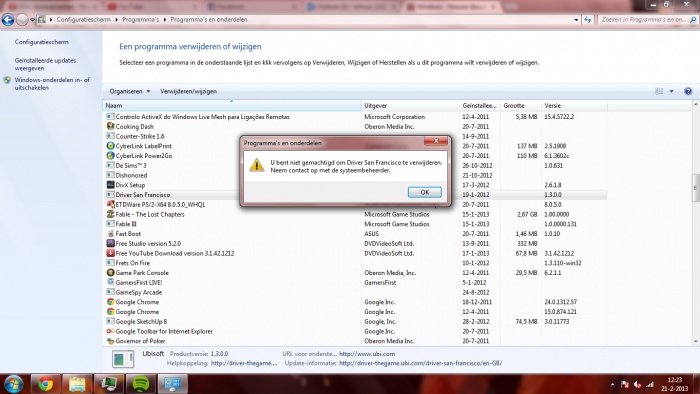The height and width of the screenshot is (394, 700).
Task: Expand the address bar history dropdown
Action: click(x=576, y=20)
